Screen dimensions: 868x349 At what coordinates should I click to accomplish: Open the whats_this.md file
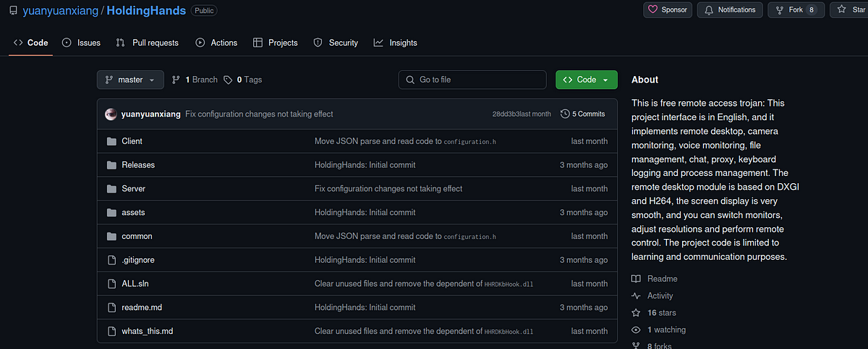tap(148, 331)
